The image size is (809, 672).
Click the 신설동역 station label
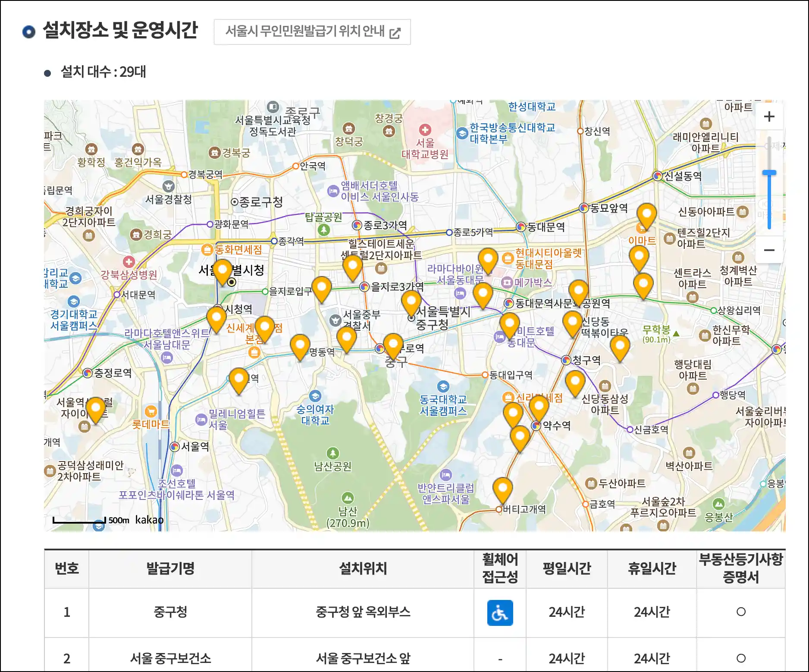pos(683,176)
